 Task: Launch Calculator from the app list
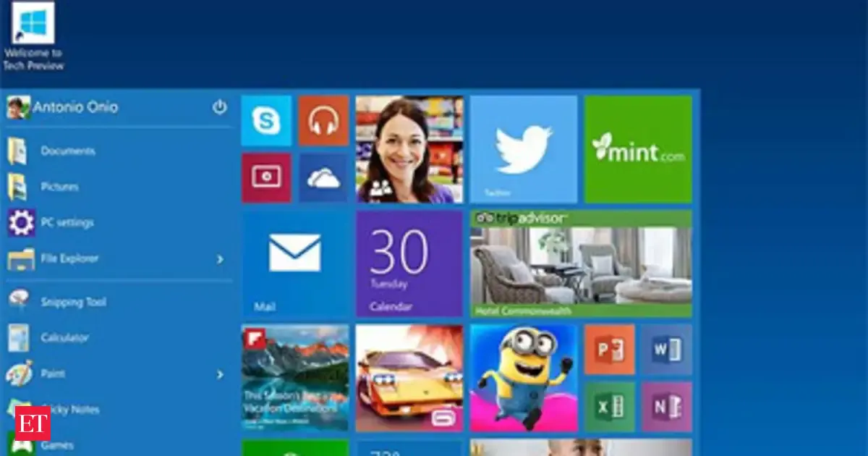pos(64,338)
